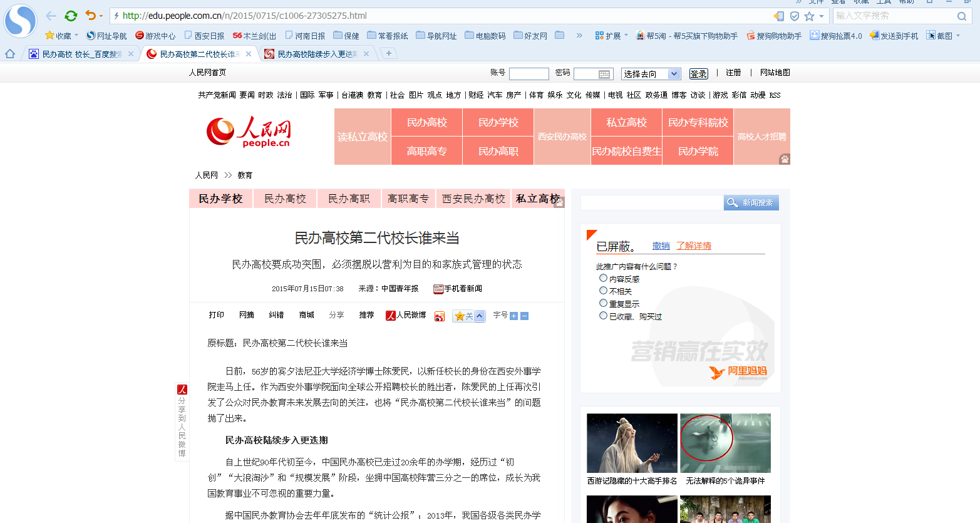Open the 好友网 bookmark folder
Image resolution: width=980 pixels, height=523 pixels.
530,36
